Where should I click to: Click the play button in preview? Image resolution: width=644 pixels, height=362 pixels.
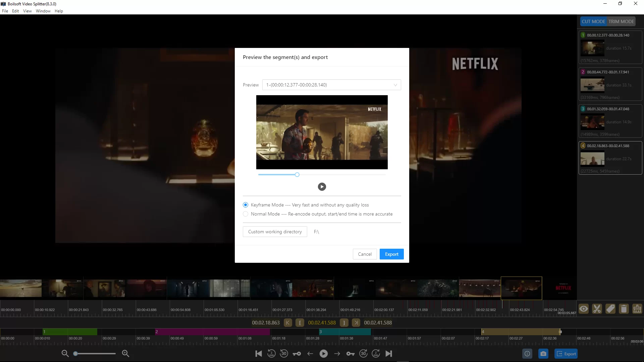322,186
